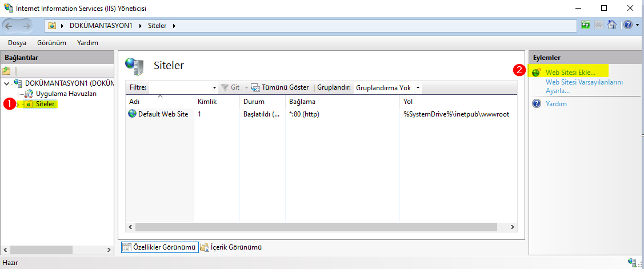The image size is (644, 269).
Task: Sort by Adı column header
Action: point(160,102)
